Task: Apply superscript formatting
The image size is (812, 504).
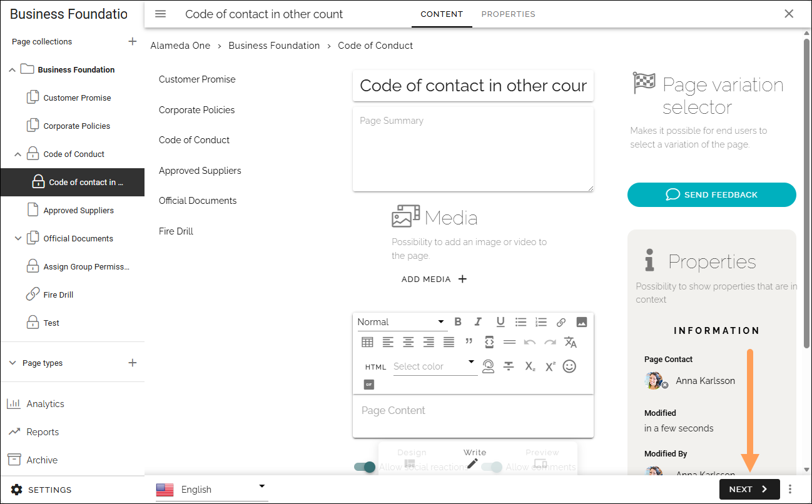Action: point(550,366)
